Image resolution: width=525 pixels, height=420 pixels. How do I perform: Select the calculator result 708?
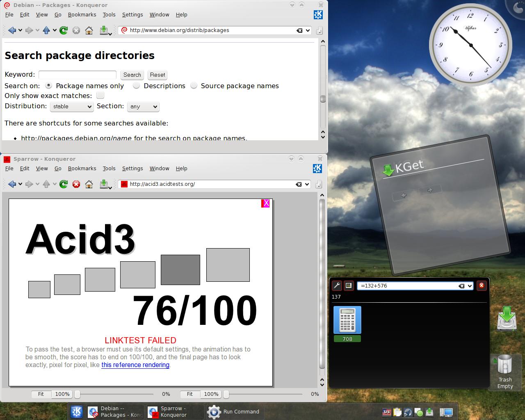347,324
